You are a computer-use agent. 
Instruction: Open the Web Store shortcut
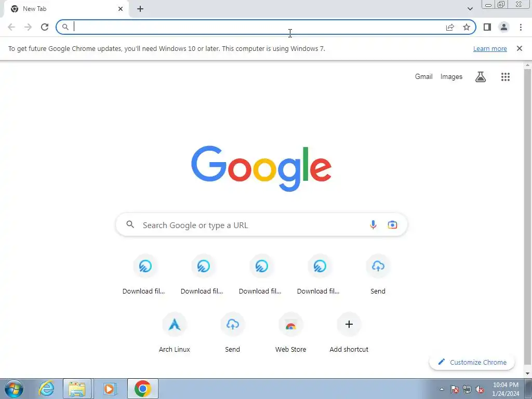[291, 333]
